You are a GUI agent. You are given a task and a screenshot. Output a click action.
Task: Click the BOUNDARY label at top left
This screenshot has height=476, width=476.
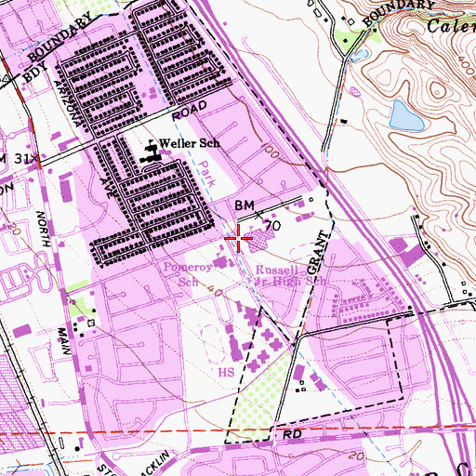[60, 36]
